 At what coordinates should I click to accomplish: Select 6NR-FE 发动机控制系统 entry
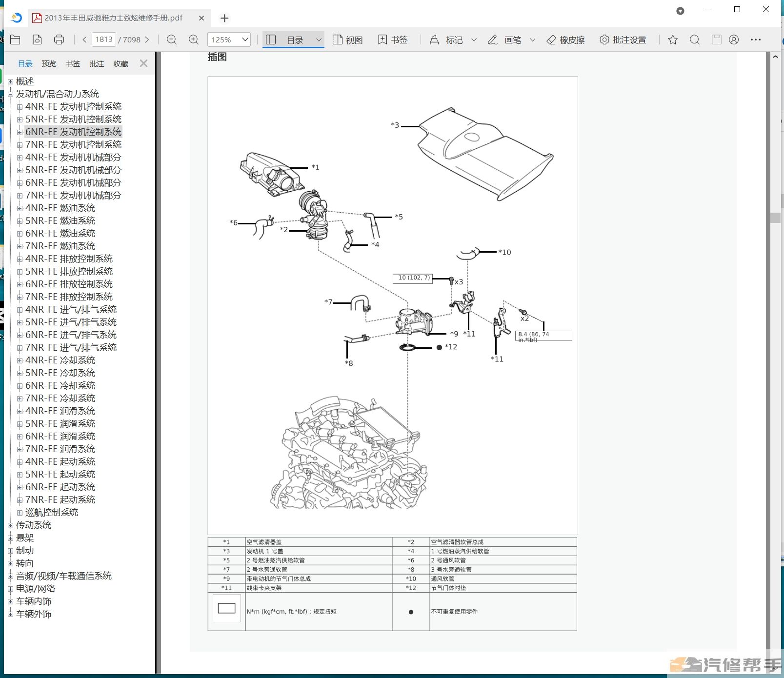(x=73, y=132)
